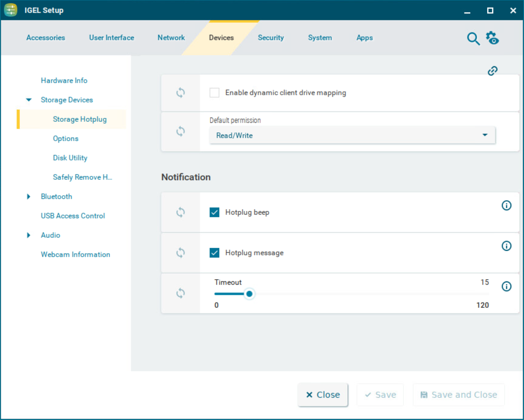The image size is (524, 420).
Task: Click reset icon beside Default permission
Action: pos(180,131)
